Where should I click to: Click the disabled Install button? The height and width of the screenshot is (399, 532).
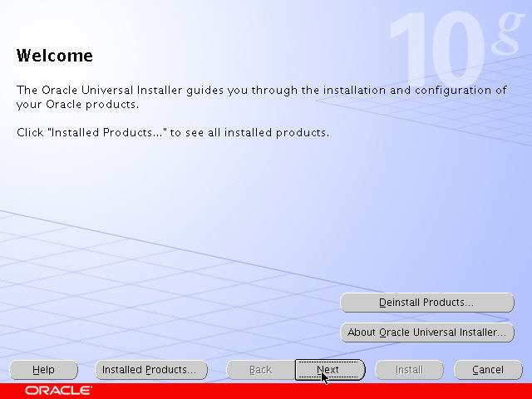[x=409, y=370]
